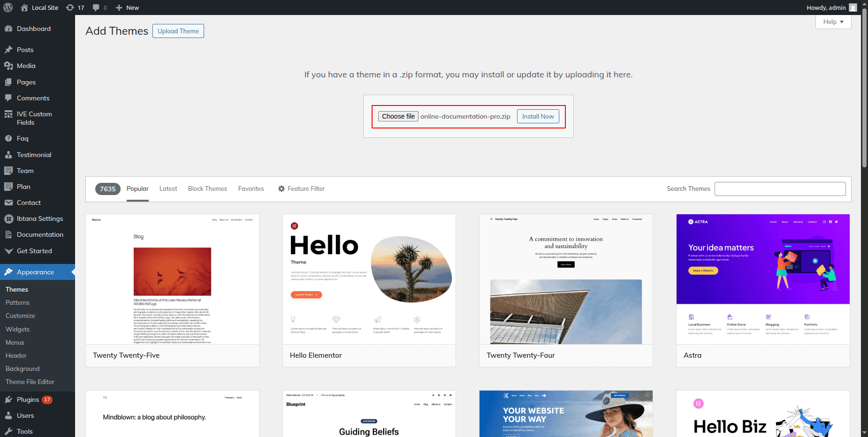Open the Feature Filter gear
This screenshot has height=437, width=868.
[x=282, y=188]
